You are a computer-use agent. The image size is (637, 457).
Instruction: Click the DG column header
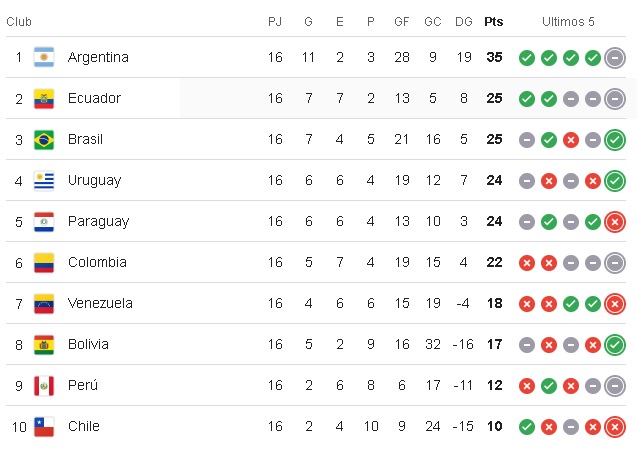(x=464, y=21)
